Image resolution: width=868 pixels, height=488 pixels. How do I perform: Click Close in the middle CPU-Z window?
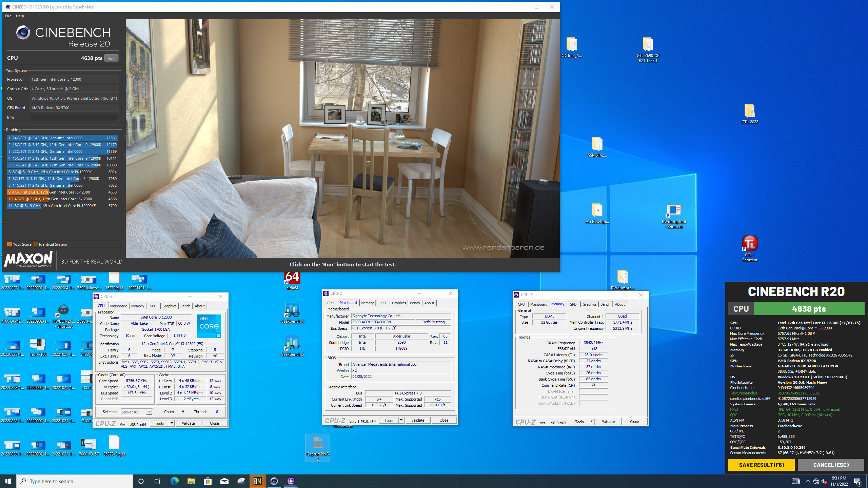(x=444, y=420)
